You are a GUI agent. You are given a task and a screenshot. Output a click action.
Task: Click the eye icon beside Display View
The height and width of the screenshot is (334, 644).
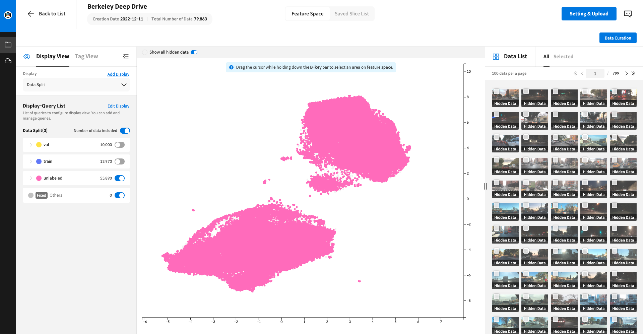click(27, 57)
